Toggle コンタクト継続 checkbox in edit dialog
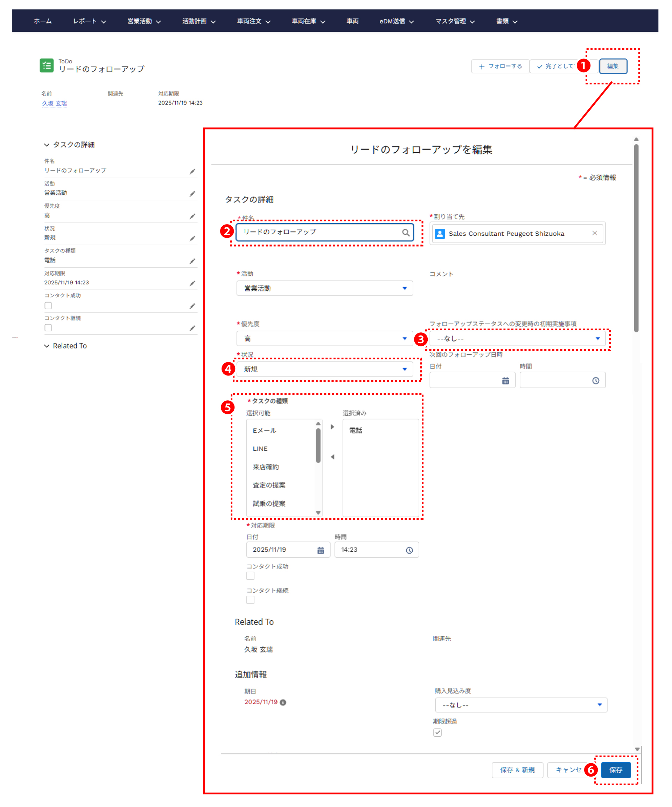Viewport: 672px width, 807px height. (x=250, y=600)
